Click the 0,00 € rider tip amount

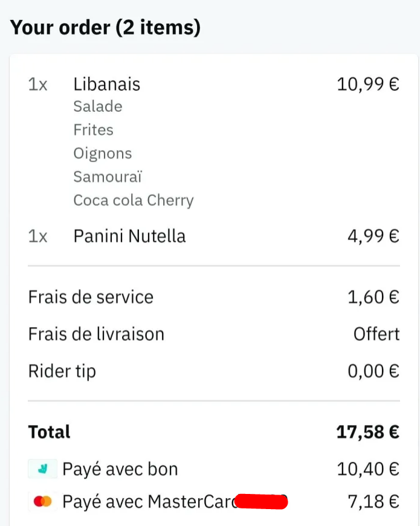[x=373, y=371]
